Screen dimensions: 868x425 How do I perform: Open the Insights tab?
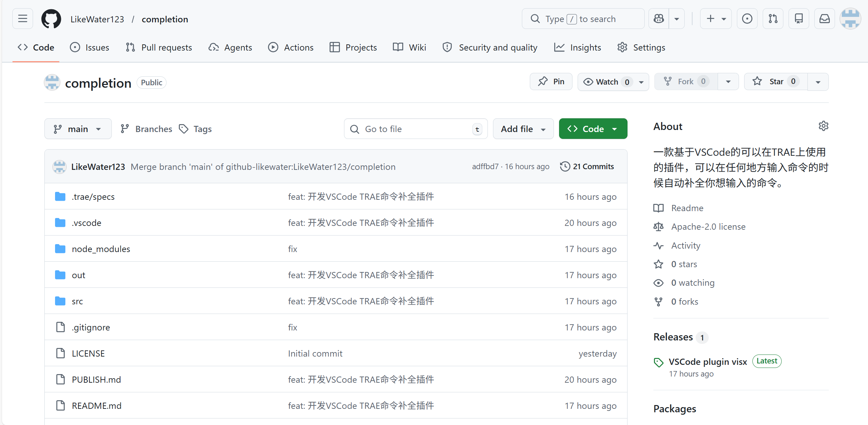coord(578,47)
